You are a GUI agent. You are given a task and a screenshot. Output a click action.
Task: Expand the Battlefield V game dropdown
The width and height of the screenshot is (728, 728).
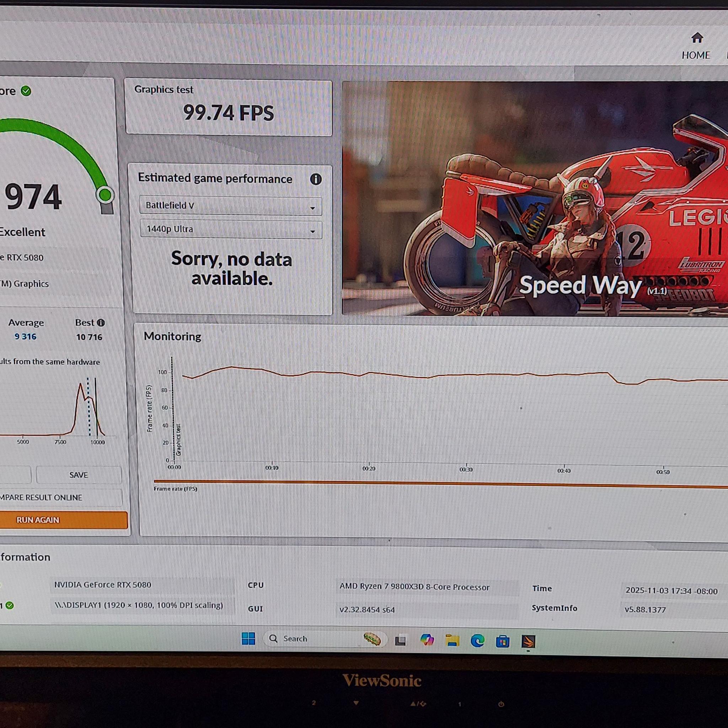click(x=231, y=206)
